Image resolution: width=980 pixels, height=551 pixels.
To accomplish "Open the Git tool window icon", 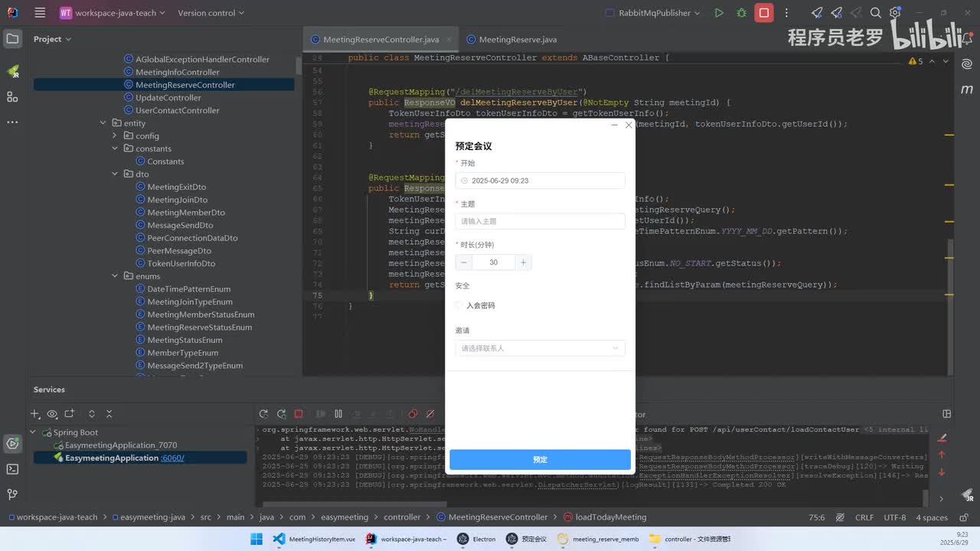I will 12,494.
